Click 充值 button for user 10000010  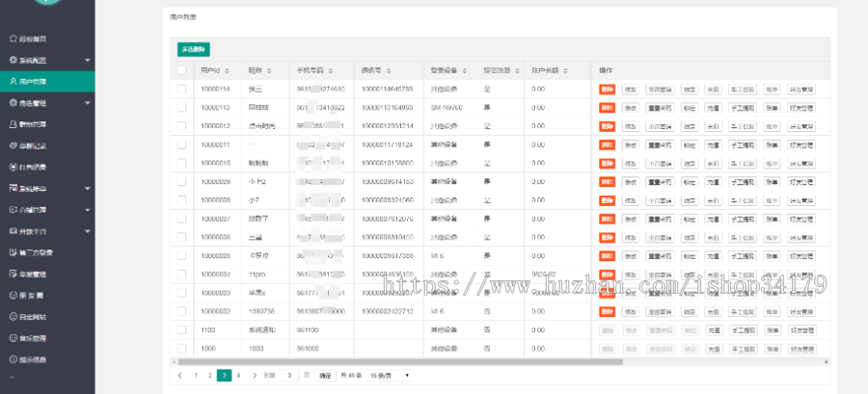713,164
